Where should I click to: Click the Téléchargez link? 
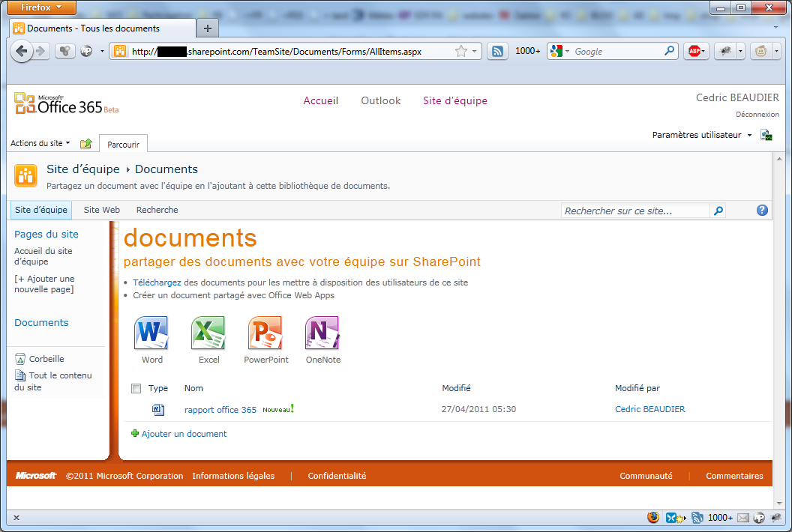tap(157, 282)
